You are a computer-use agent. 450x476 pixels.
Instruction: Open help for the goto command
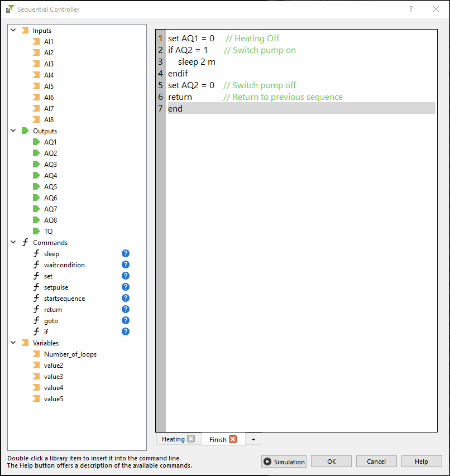coord(126,321)
